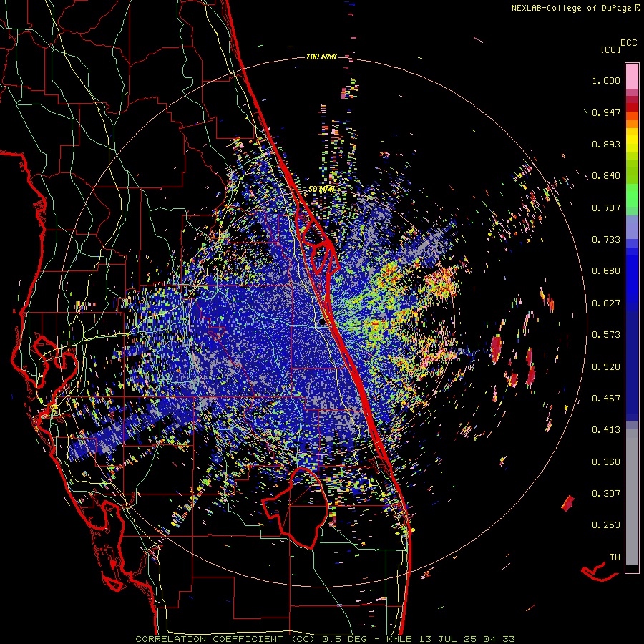Image resolution: width=644 pixels, height=644 pixels.
Task: Select the 0.840 legend value
Action: [x=606, y=176]
